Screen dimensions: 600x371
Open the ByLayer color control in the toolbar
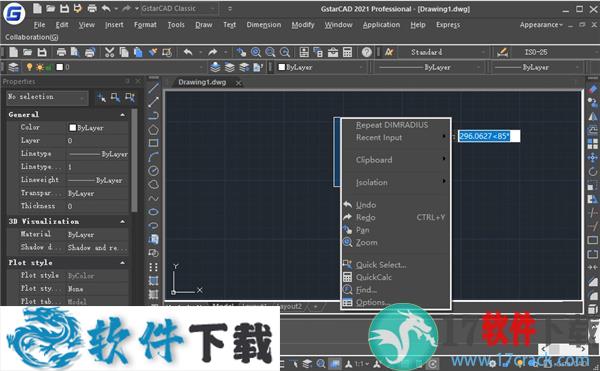click(x=321, y=68)
